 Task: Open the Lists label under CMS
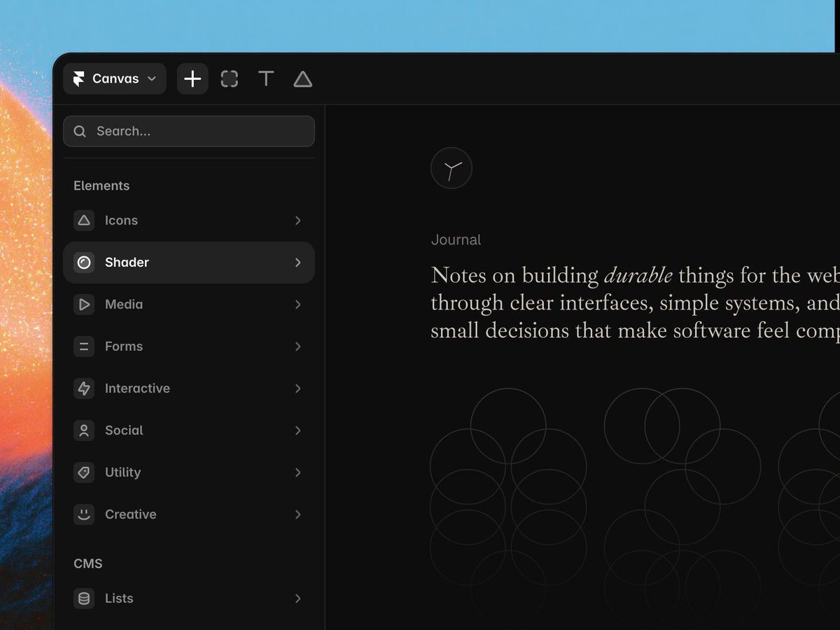[119, 598]
